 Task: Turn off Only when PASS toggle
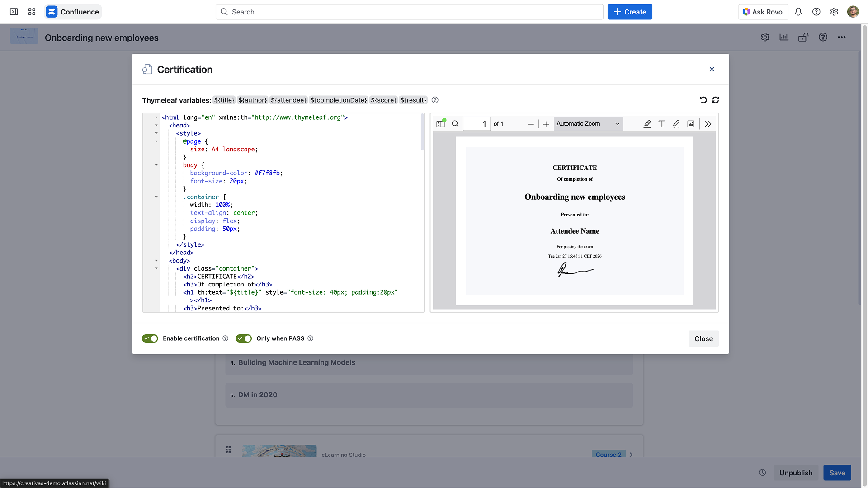pos(244,338)
